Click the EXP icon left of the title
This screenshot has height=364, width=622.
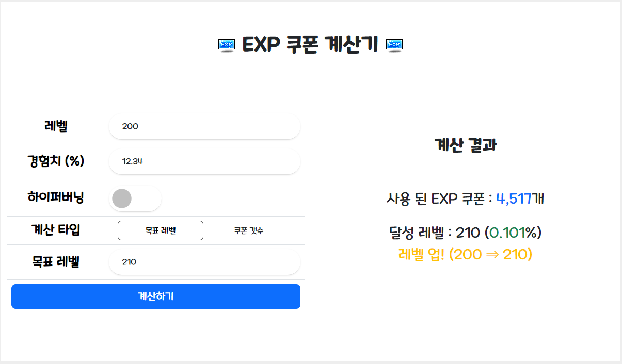227,45
